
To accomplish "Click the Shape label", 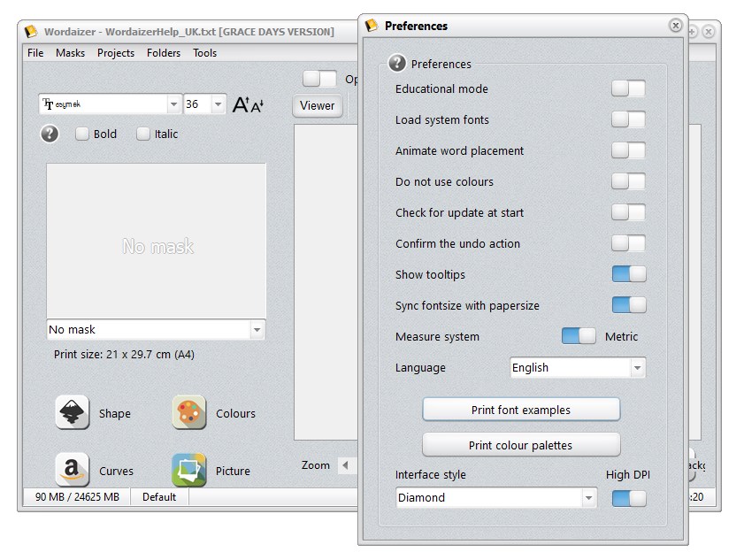I will [x=115, y=413].
